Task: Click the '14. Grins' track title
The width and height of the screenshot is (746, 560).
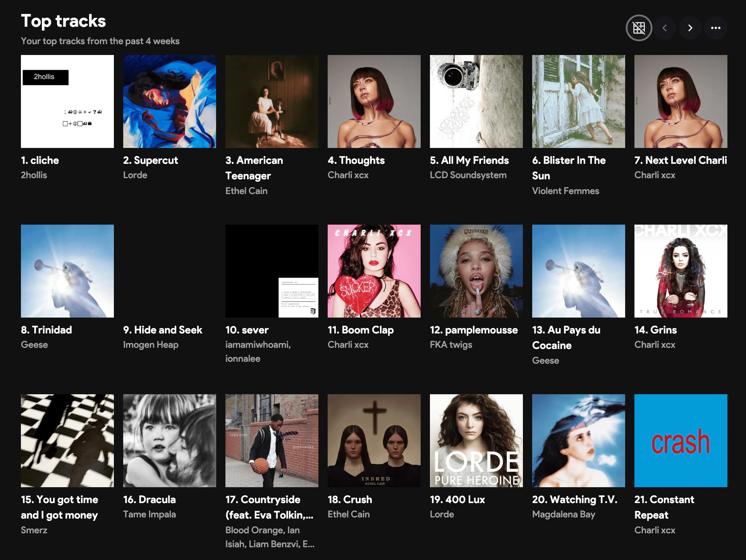Action: tap(656, 330)
